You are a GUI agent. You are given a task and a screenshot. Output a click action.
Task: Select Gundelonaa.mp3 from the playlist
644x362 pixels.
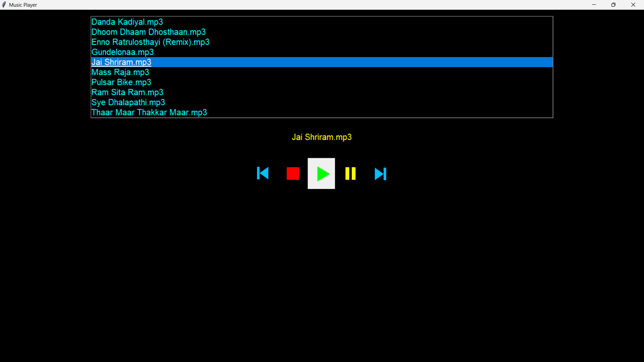coord(122,52)
